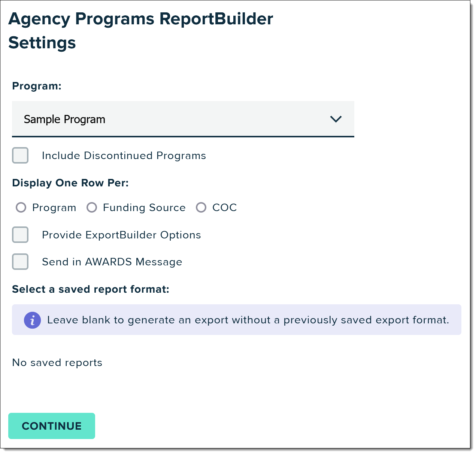The height and width of the screenshot is (454, 476).
Task: Click the Agency Programs ReportBuilder Settings heading
Action: point(141,31)
